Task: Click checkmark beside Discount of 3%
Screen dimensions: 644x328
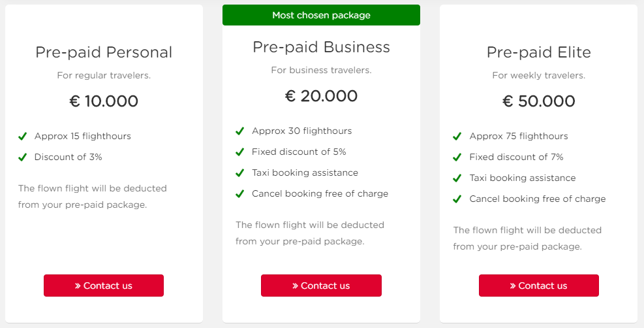Action: (x=23, y=157)
